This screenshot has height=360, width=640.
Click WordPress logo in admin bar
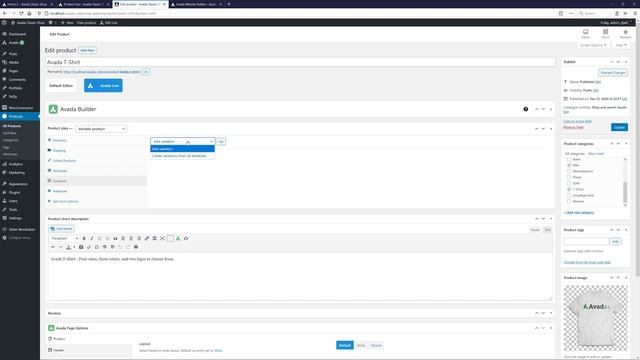pyautogui.click(x=4, y=22)
